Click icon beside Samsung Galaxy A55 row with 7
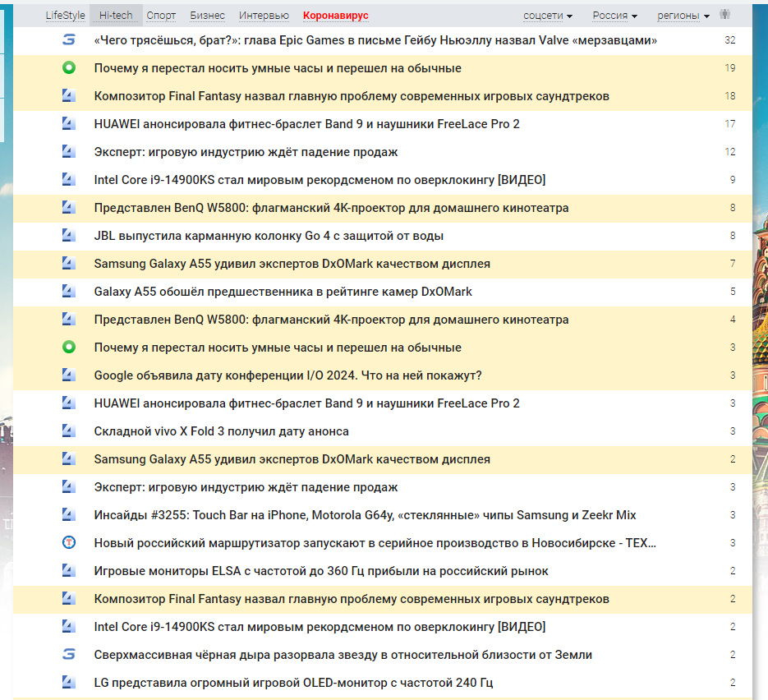Screen dimensions: 768x700 point(69,263)
